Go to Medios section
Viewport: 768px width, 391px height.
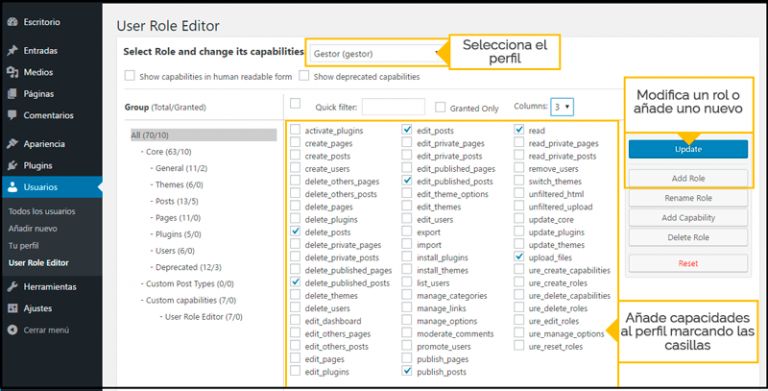(38, 72)
